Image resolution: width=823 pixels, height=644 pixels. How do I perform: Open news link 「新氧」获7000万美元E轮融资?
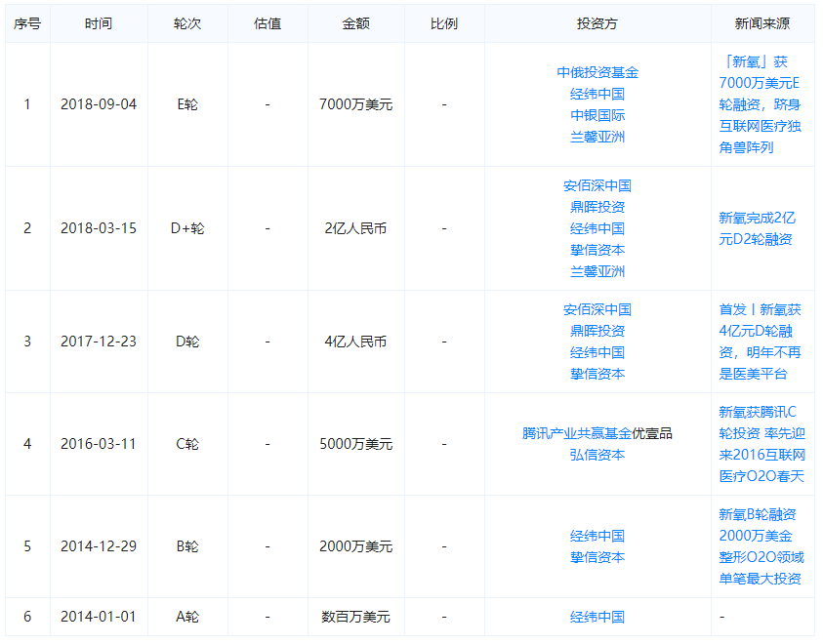click(760, 104)
